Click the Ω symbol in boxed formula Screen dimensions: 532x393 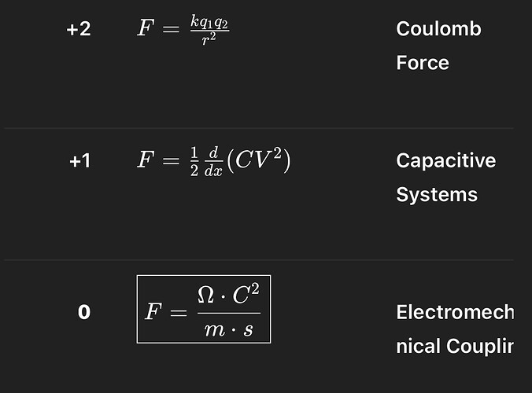click(x=206, y=295)
